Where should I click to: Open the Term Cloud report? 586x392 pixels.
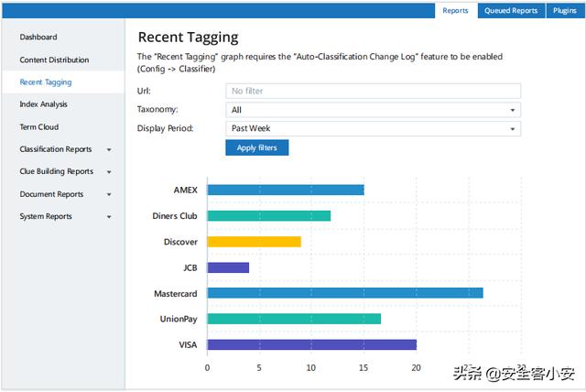pyautogui.click(x=39, y=126)
